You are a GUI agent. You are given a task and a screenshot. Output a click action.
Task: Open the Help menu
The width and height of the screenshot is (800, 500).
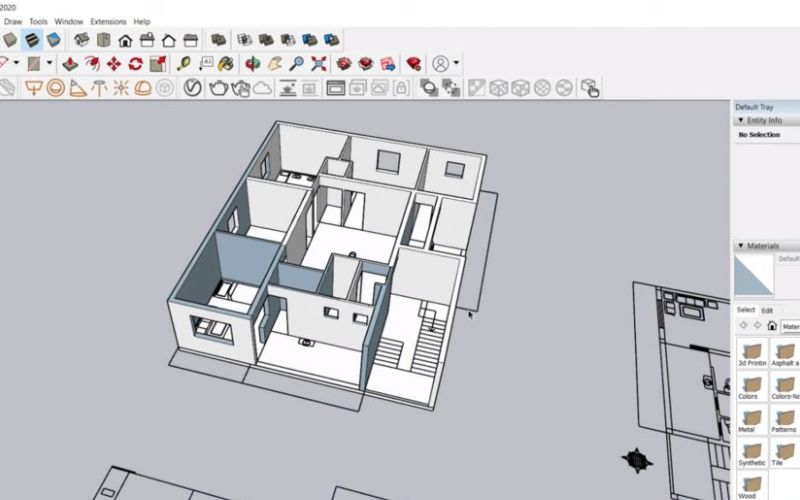(x=142, y=21)
